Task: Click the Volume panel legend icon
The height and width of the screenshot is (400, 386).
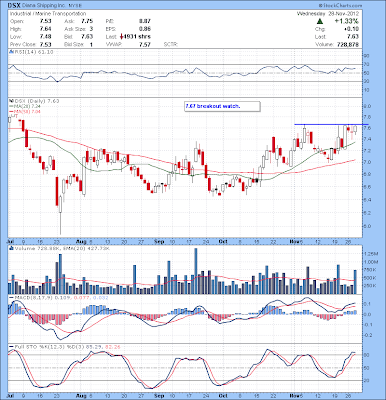Action: 11,248
